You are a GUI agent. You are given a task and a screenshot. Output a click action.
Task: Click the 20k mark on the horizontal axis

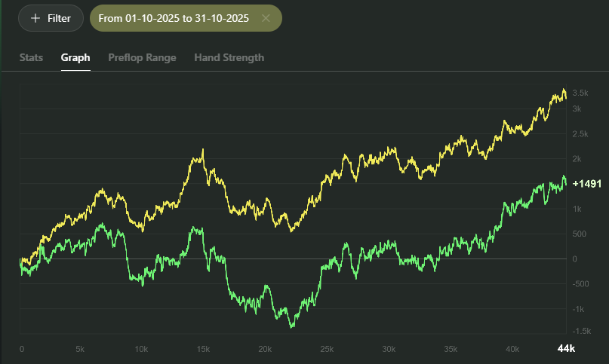266,349
